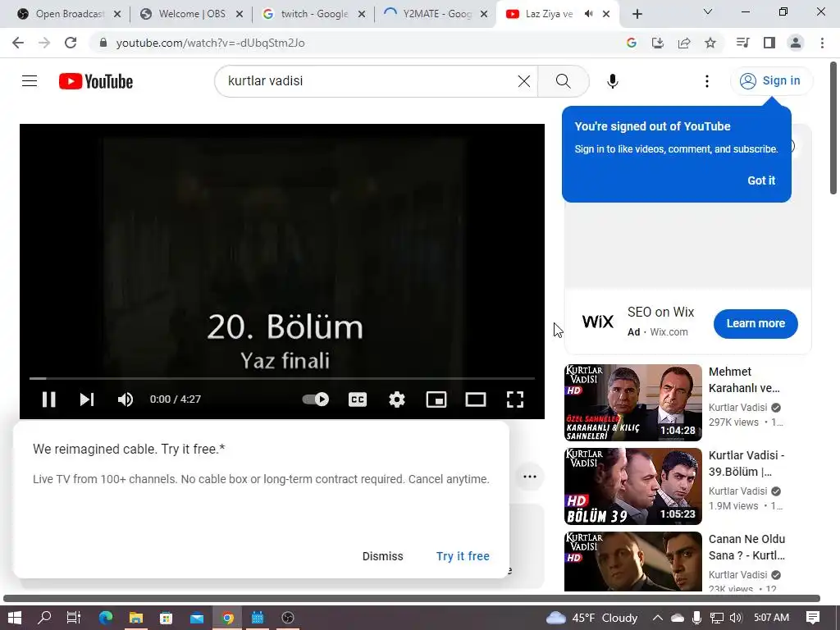Open Kurtlar Vadisi 39.Bölüm thumbnail
The image size is (840, 630).
point(632,486)
